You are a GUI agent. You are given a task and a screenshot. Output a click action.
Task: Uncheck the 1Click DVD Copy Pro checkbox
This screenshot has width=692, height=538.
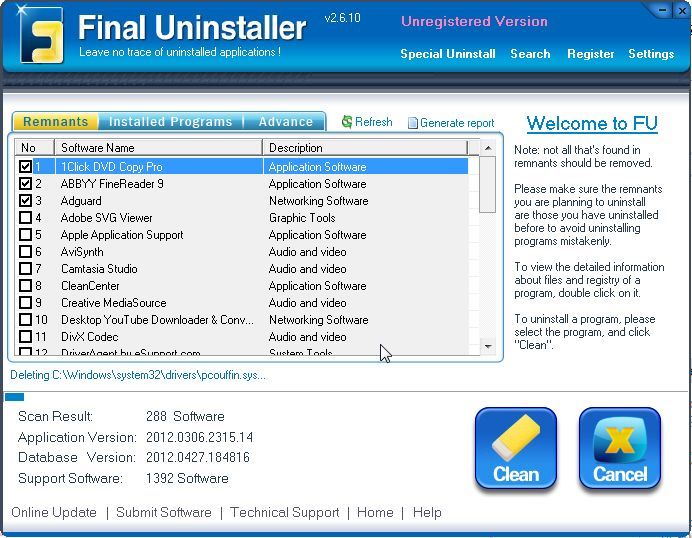tap(25, 166)
